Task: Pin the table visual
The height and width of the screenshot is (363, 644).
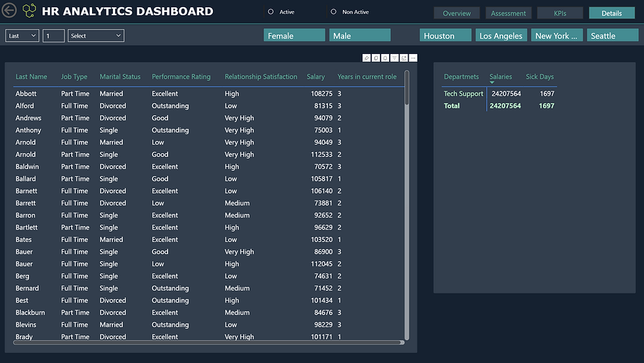Action: pos(367,58)
